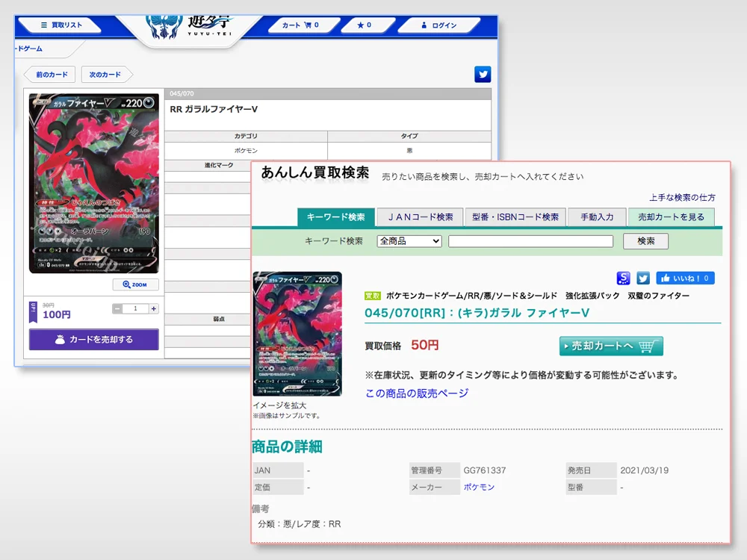This screenshot has width=747, height=560.
Task: Click the ZOOM magnifier button
Action: 135,284
